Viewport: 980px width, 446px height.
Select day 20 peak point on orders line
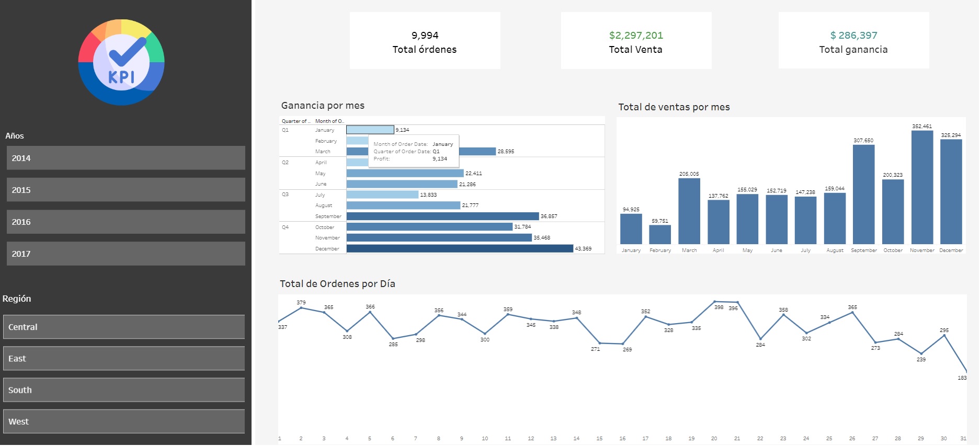714,302
